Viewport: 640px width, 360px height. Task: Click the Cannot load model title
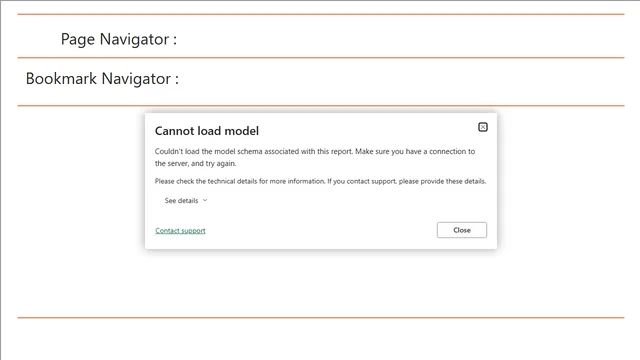[207, 131]
